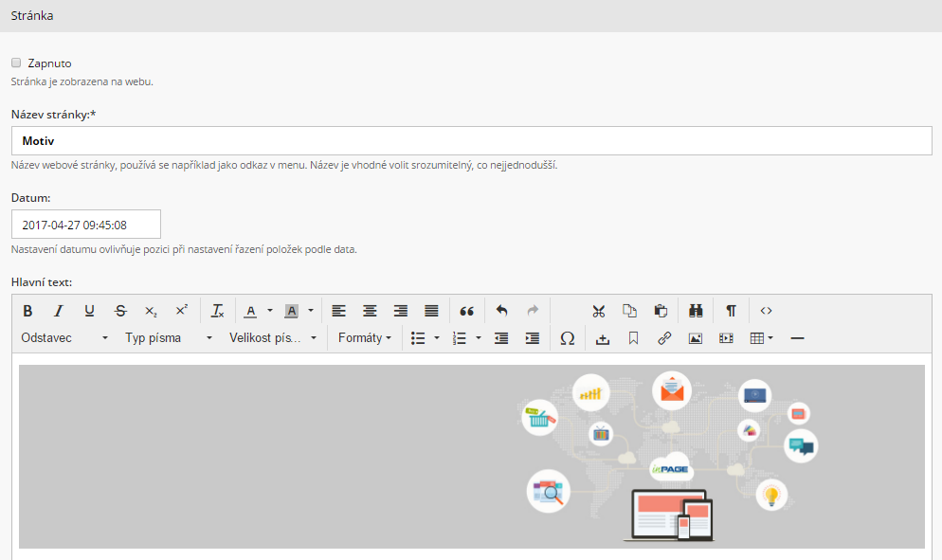The width and height of the screenshot is (942, 560).
Task: Toggle bold formatting in editor toolbar
Action: click(27, 311)
